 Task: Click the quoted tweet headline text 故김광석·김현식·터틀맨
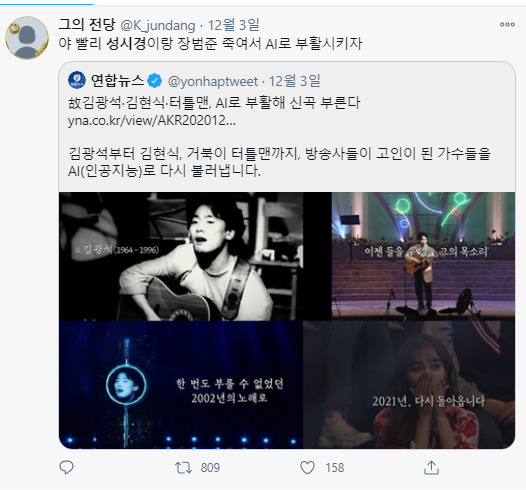tap(139, 103)
